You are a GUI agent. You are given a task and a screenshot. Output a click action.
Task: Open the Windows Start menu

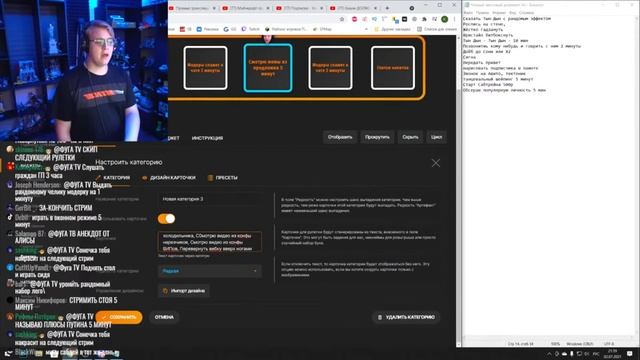click(8, 353)
